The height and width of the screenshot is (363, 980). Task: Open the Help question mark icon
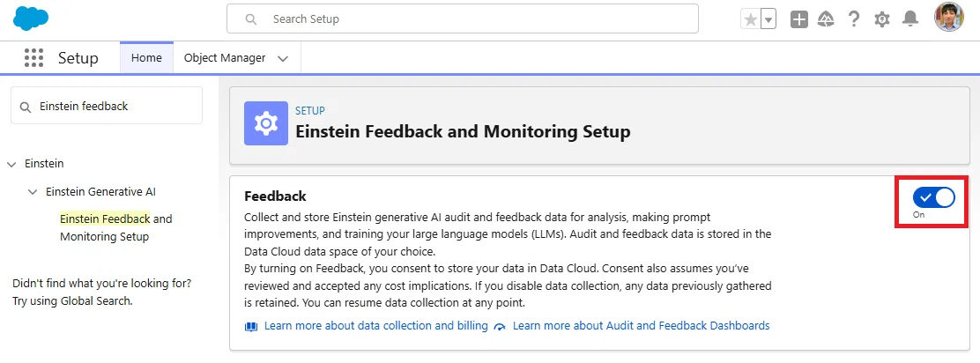pos(854,19)
